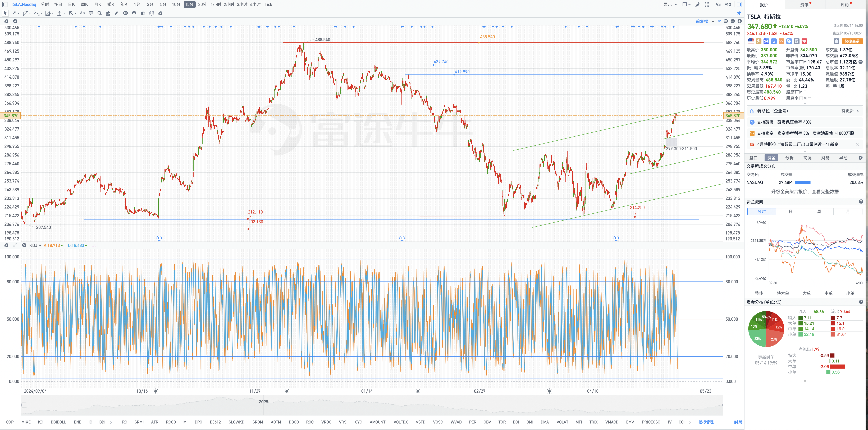The width and height of the screenshot is (868, 430).
Task: Open 指标管理 indicator management link
Action: click(x=706, y=422)
